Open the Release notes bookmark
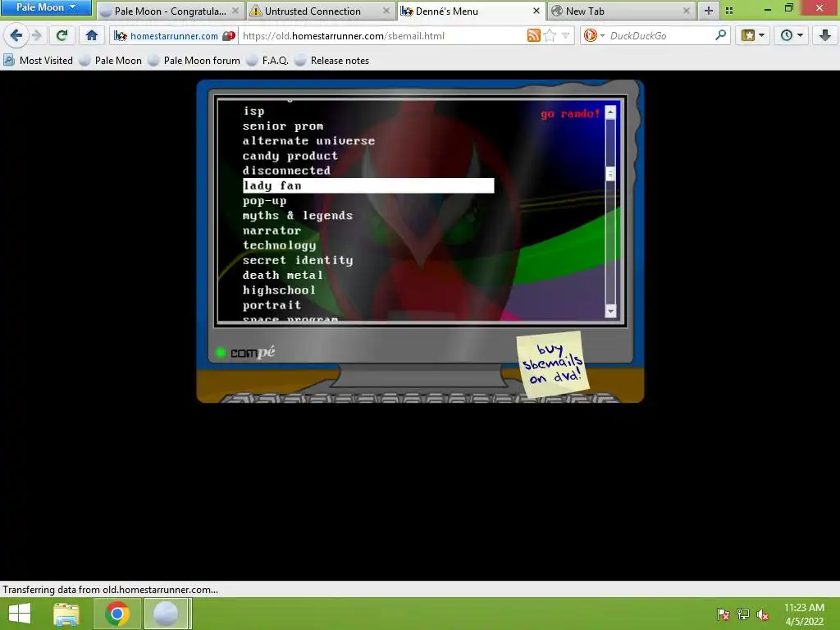840x630 pixels. (x=331, y=61)
